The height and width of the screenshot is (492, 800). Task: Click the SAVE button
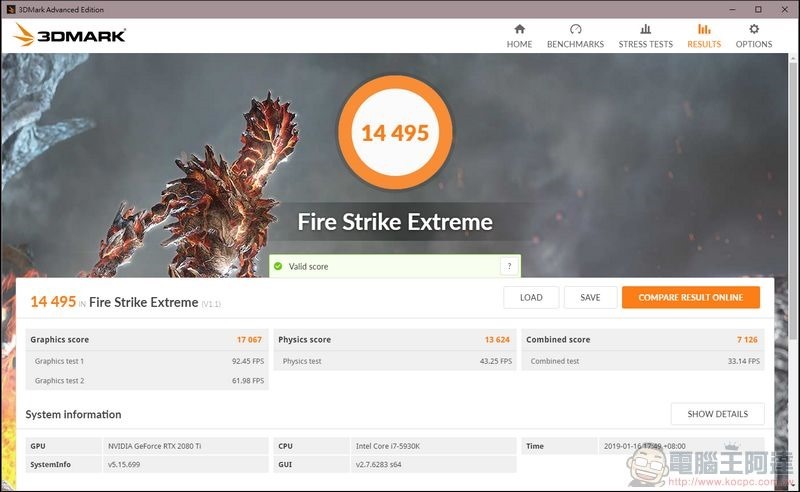590,298
